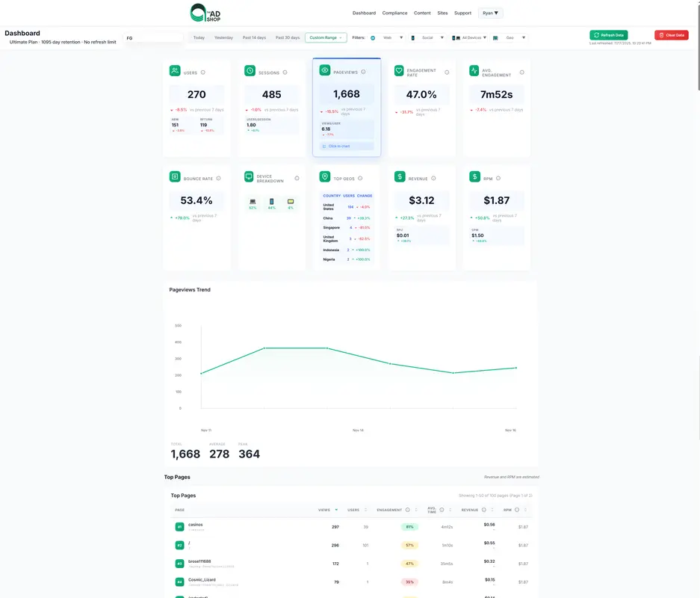Click the Top Geos globe icon
Screen dimensions: 700x598
pos(323,176)
